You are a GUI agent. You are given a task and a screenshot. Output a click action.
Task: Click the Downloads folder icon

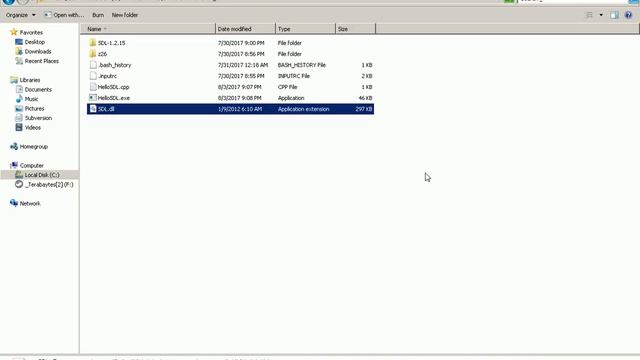[x=19, y=51]
